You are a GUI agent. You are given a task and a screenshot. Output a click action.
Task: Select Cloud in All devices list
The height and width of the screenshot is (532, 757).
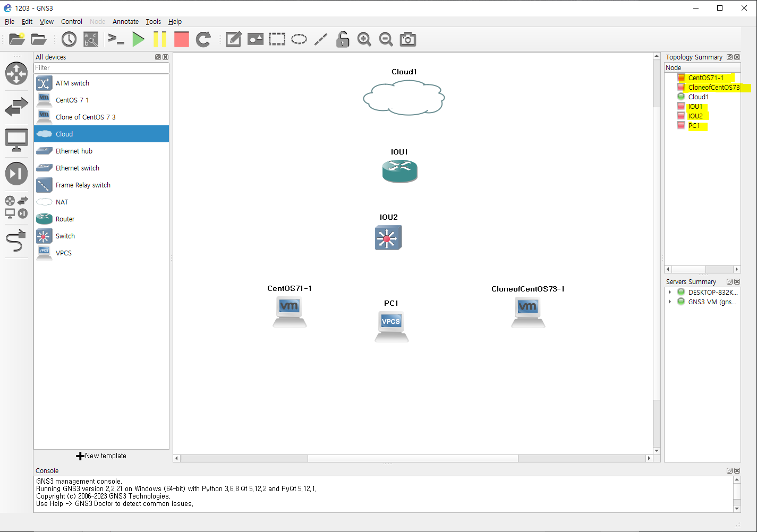101,134
